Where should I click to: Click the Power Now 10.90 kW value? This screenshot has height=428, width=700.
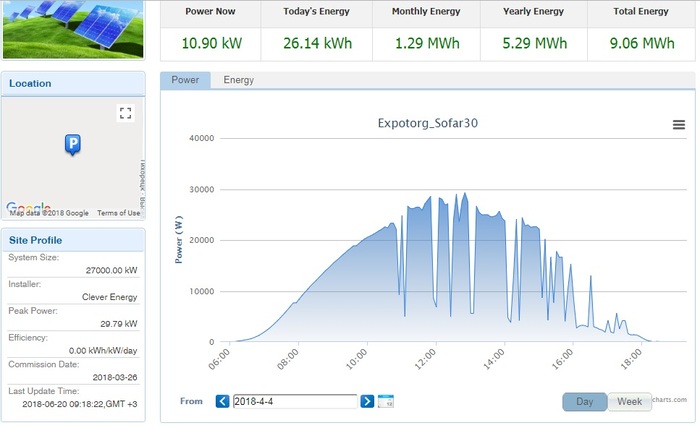(x=210, y=43)
